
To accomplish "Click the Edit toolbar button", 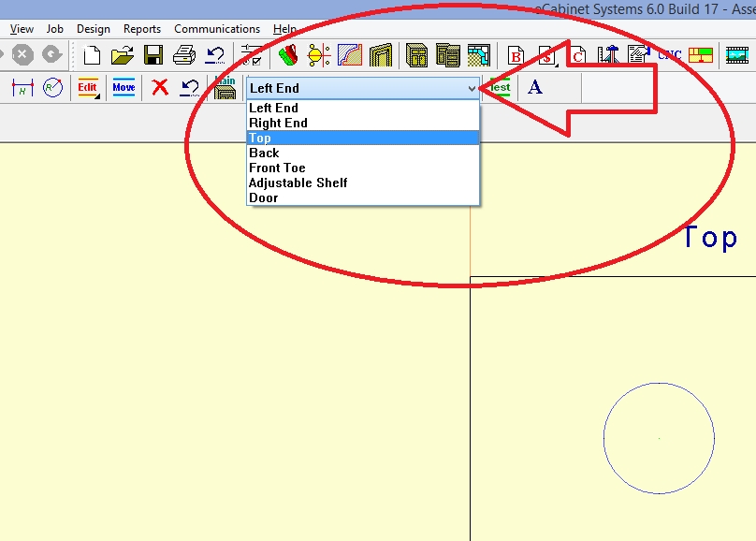I will [x=88, y=88].
